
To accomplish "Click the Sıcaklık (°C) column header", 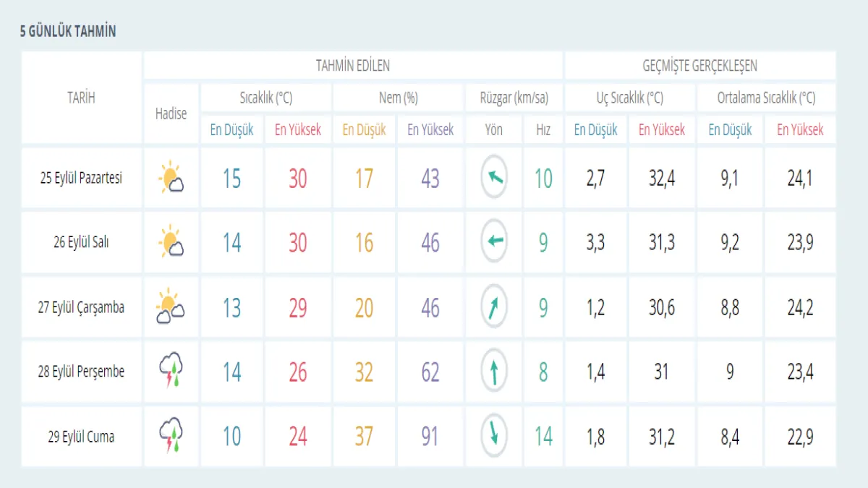I will pos(265,98).
